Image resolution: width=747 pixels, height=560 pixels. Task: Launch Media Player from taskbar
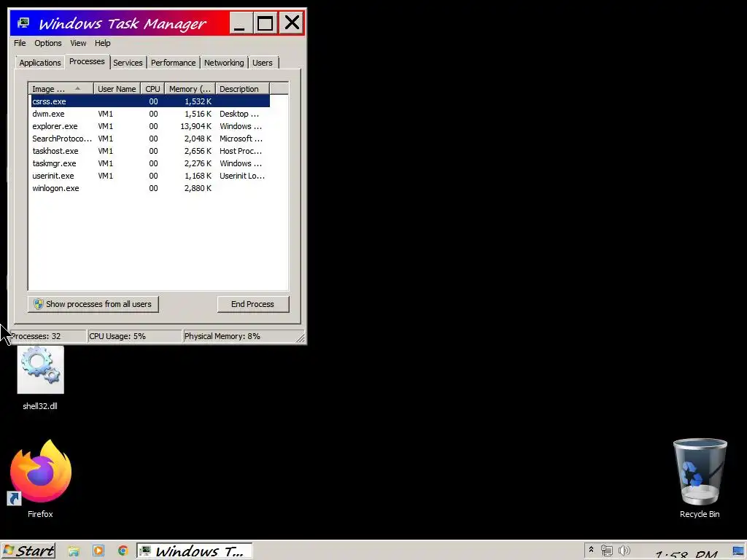pyautogui.click(x=98, y=551)
